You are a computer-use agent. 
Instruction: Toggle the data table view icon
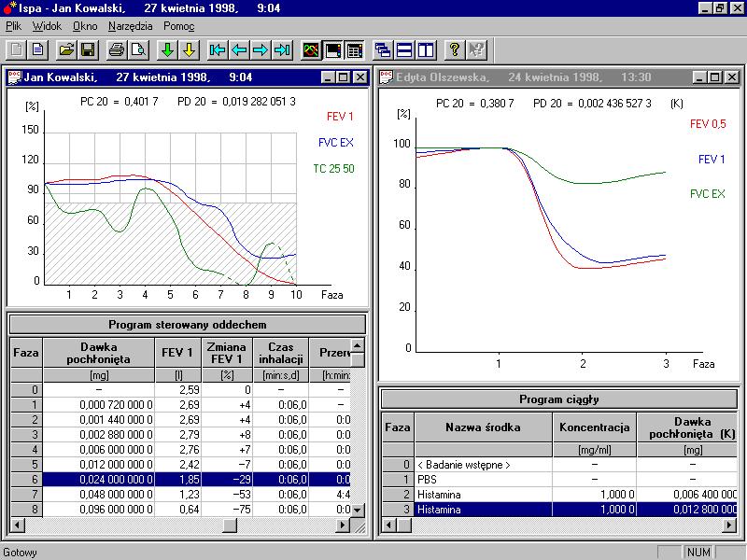pos(355,50)
